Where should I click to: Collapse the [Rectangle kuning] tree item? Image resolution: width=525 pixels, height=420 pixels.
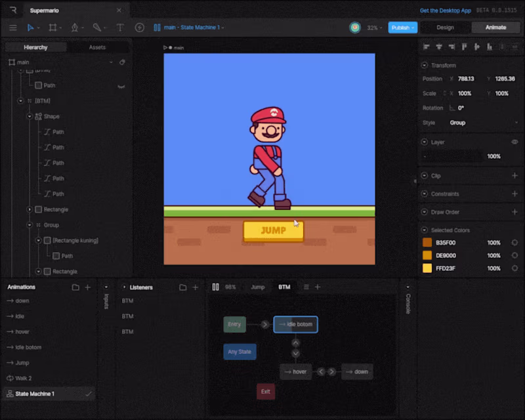coord(38,240)
